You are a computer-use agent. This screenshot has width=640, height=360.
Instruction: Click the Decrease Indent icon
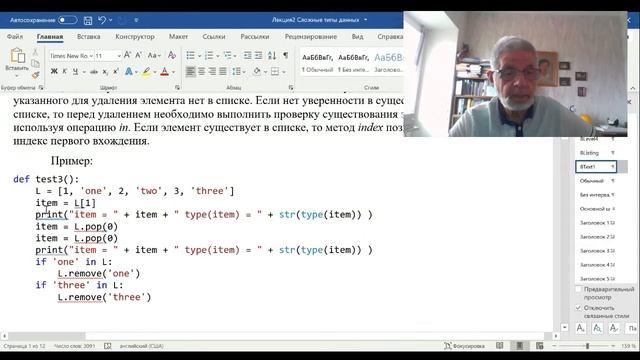[x=247, y=55]
